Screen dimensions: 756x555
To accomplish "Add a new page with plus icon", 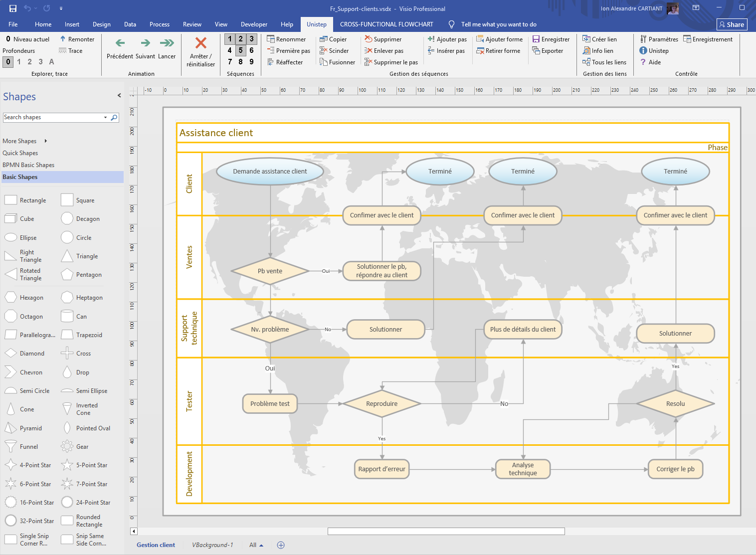I will 281,545.
